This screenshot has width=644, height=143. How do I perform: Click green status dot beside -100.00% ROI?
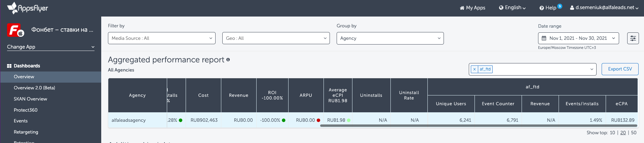pyautogui.click(x=283, y=120)
